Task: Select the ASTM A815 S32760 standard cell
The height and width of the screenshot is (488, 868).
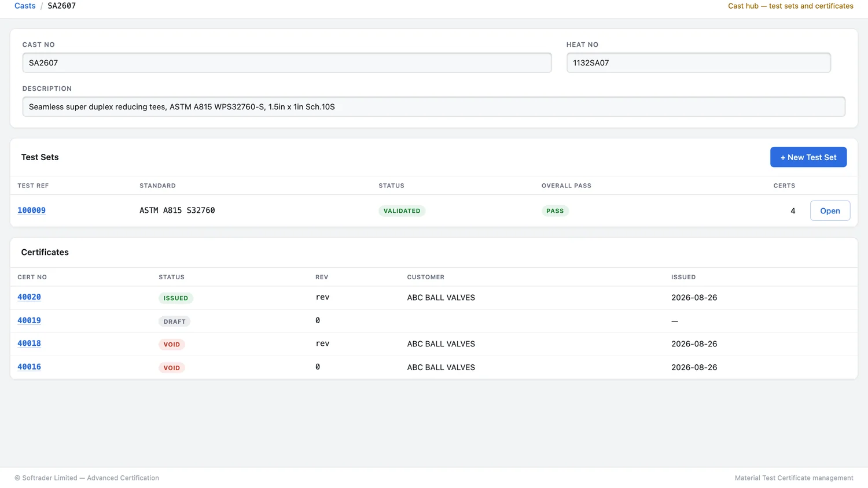Action: click(x=177, y=210)
